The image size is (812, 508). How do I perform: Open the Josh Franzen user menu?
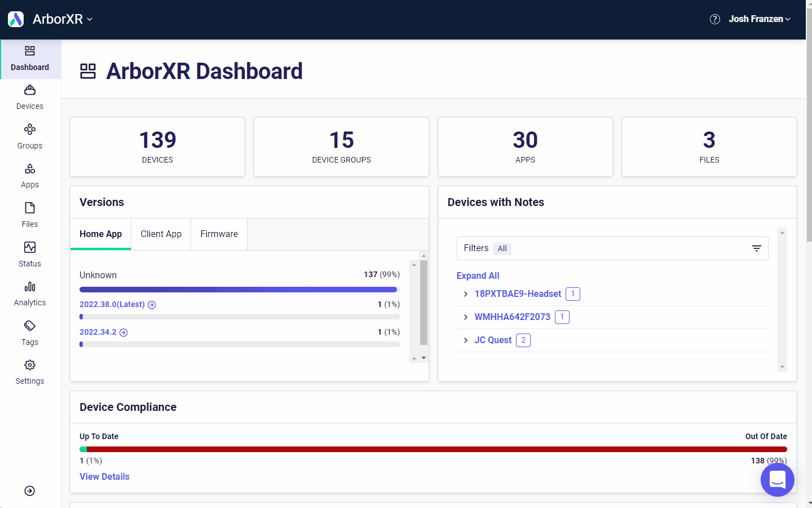(x=759, y=19)
